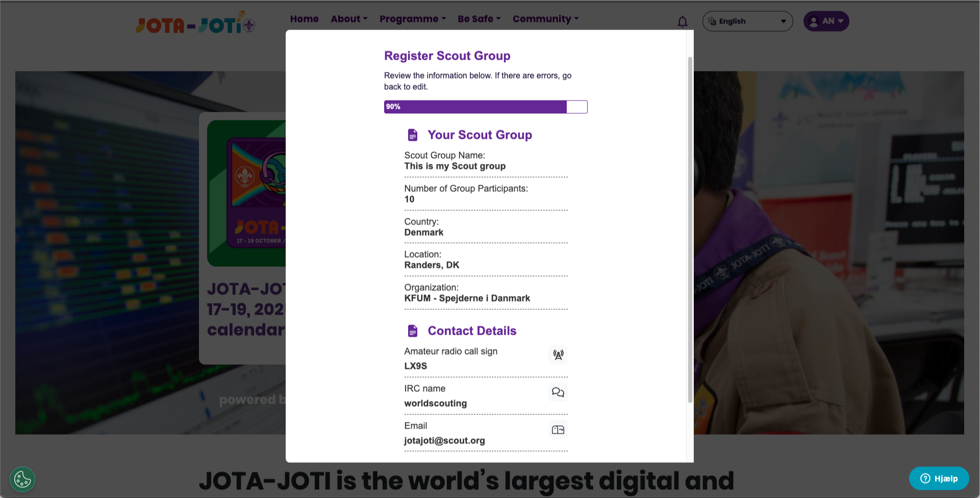
Task: Click the modal's vertical scrollbar
Action: (x=690, y=230)
